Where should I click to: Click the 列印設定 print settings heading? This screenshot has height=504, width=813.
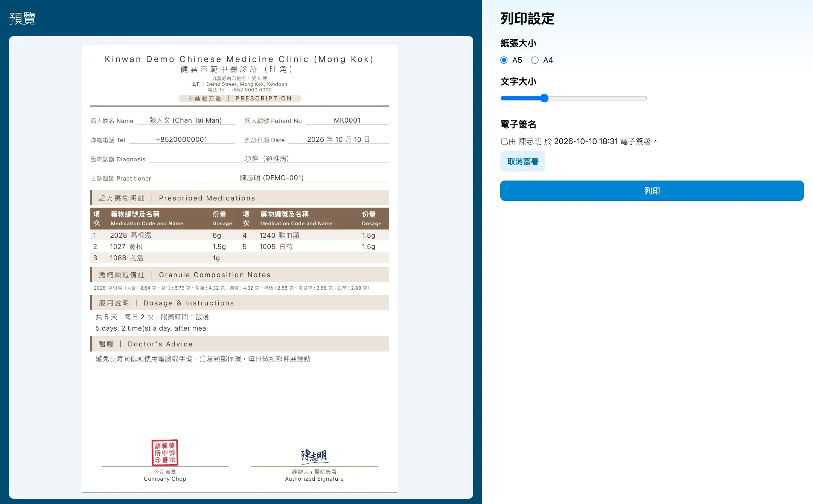click(527, 18)
